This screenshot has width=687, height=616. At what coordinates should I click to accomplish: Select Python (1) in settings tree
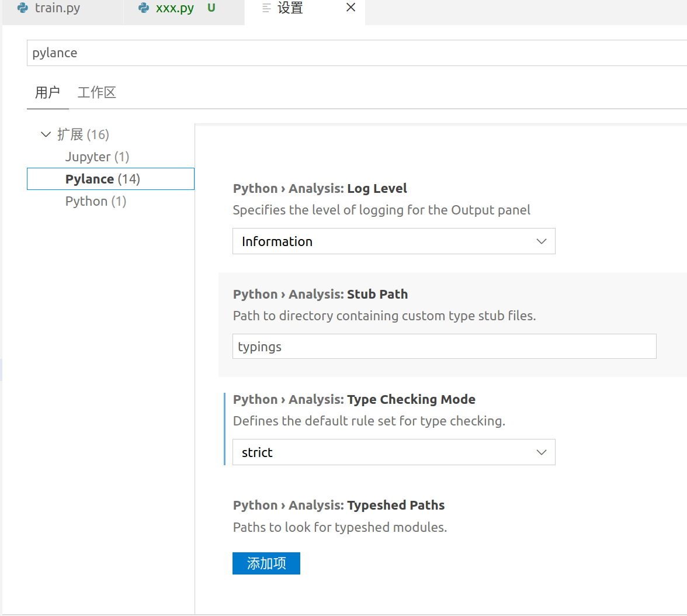(x=96, y=201)
